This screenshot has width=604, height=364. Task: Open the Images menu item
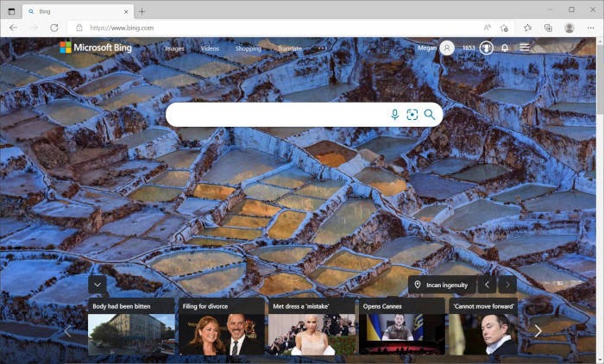(174, 48)
